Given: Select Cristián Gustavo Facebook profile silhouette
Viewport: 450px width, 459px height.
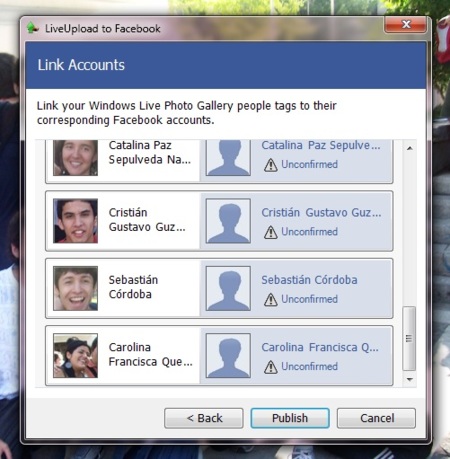Looking at the screenshot, I should coord(228,221).
